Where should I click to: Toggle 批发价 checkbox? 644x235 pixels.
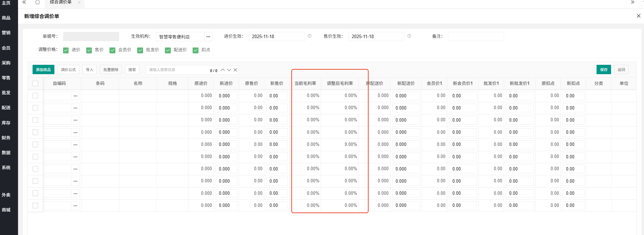click(140, 50)
